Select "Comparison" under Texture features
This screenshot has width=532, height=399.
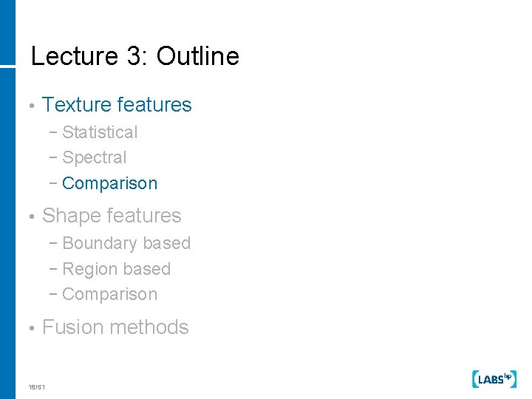point(110,184)
